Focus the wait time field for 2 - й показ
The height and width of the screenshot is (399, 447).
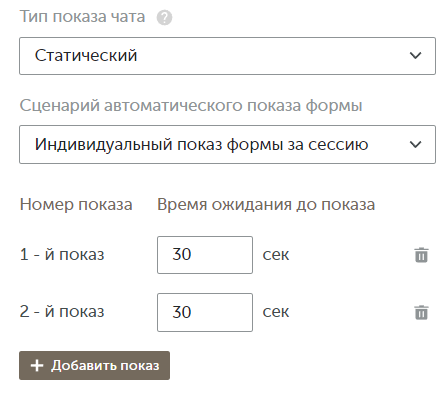[x=205, y=312]
